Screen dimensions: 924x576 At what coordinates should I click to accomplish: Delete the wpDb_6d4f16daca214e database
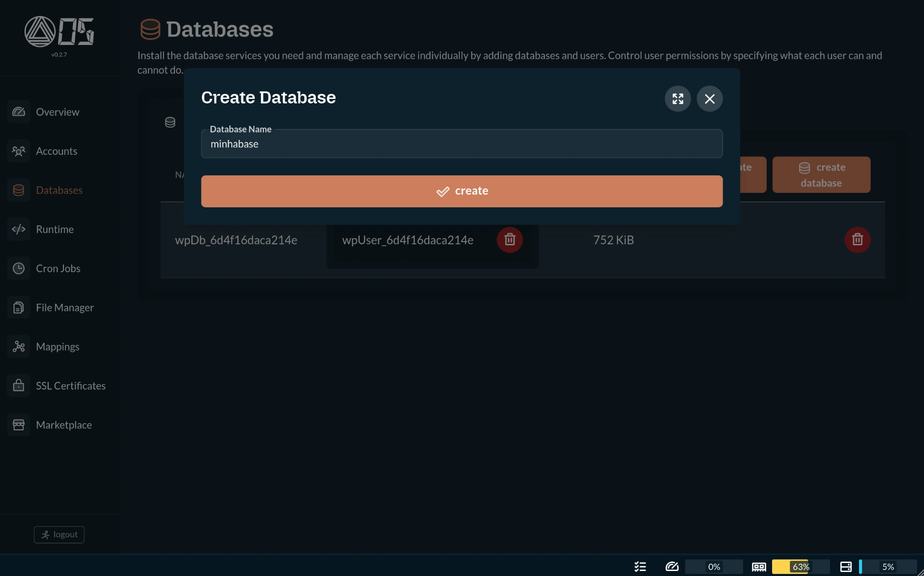(x=857, y=240)
